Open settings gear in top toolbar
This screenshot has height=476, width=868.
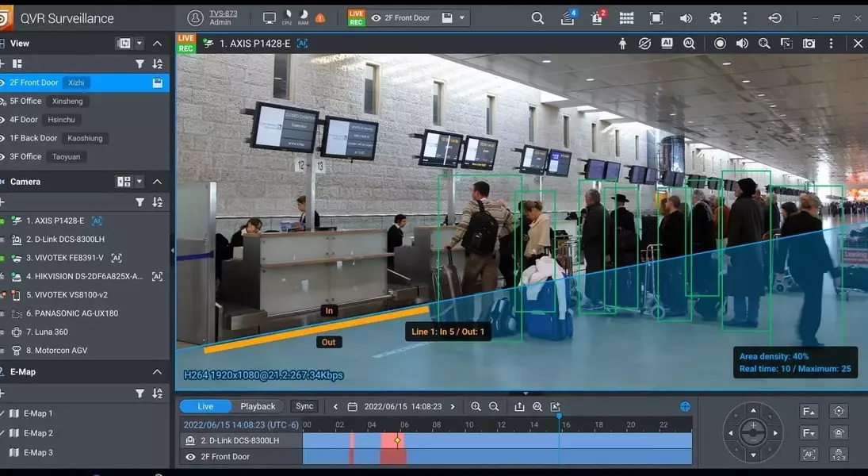coord(715,18)
